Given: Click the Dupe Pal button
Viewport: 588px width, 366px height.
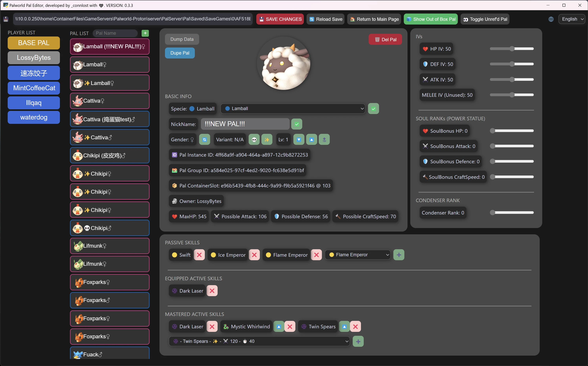Looking at the screenshot, I should [x=180, y=53].
